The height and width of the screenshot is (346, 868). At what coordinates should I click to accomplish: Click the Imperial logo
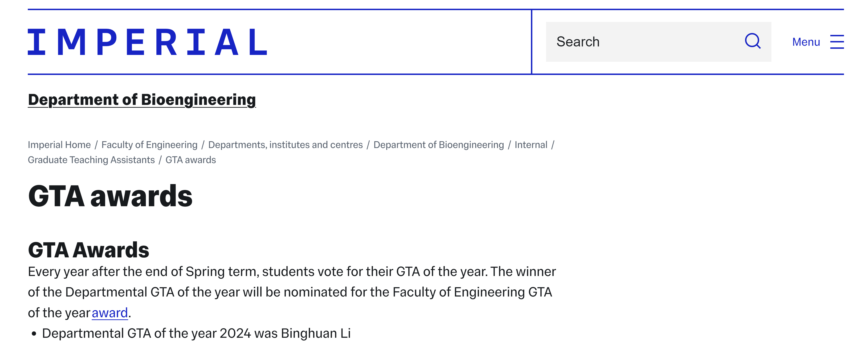[x=147, y=42]
